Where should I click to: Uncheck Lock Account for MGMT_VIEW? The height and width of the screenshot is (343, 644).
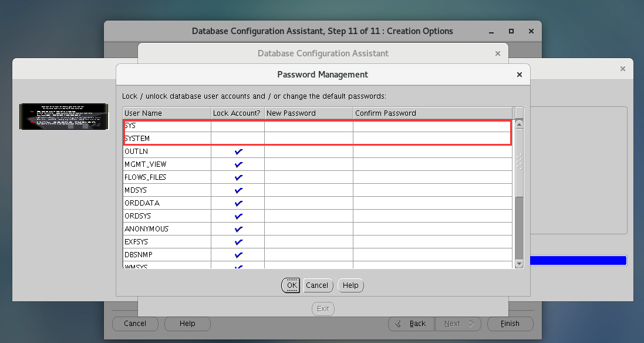tap(238, 164)
